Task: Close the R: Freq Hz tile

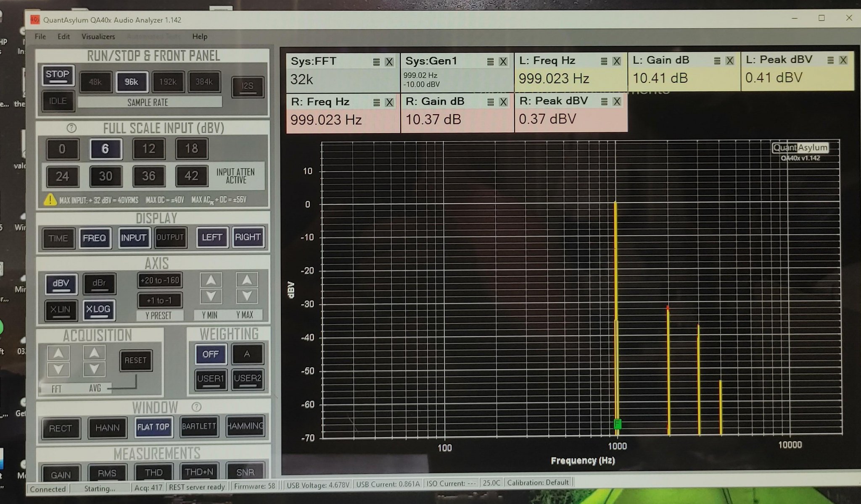Action: coord(389,102)
